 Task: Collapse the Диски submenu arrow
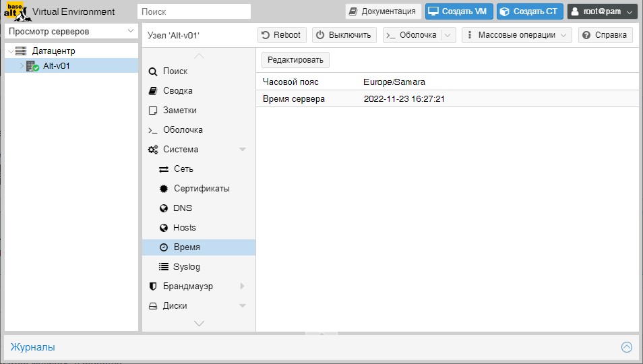243,306
